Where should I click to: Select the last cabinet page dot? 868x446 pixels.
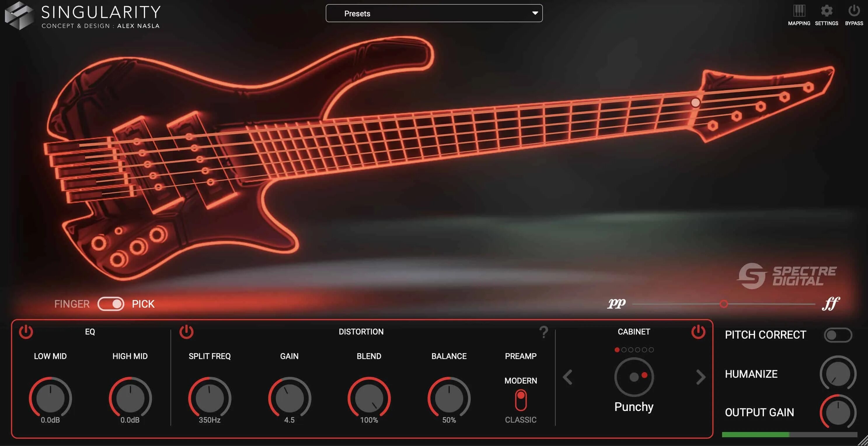click(651, 350)
